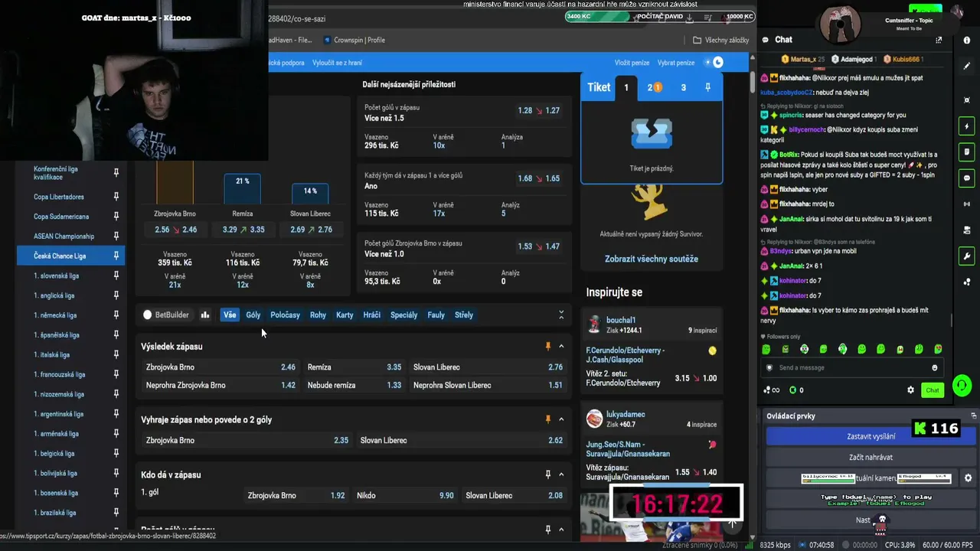Open the 1. brazilská liga league
This screenshot has width=980, height=551.
click(x=55, y=513)
